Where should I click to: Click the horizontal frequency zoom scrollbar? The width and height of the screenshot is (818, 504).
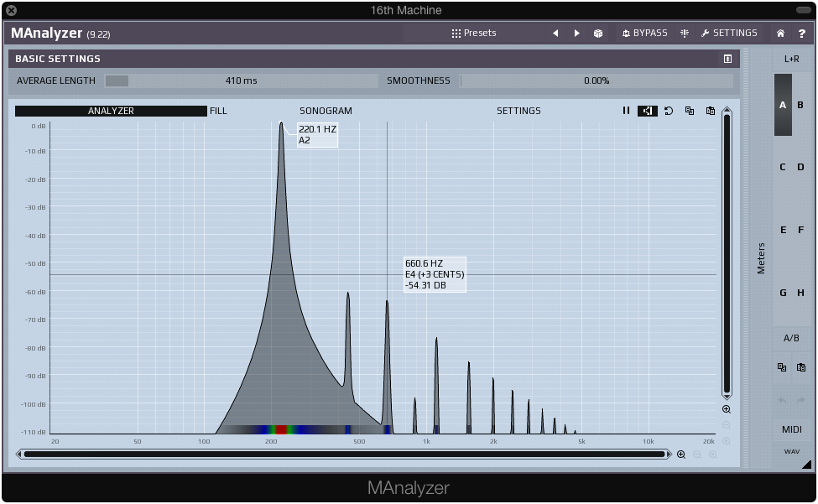point(346,454)
